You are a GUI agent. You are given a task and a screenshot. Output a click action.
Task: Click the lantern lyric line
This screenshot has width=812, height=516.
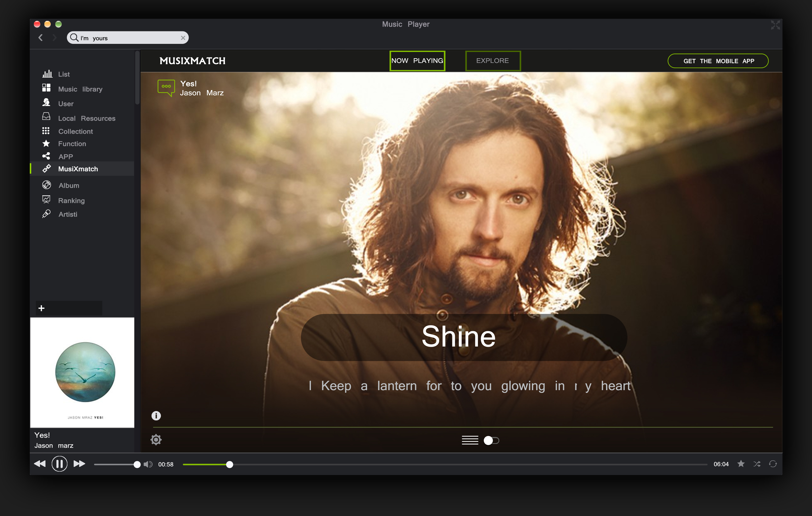469,386
